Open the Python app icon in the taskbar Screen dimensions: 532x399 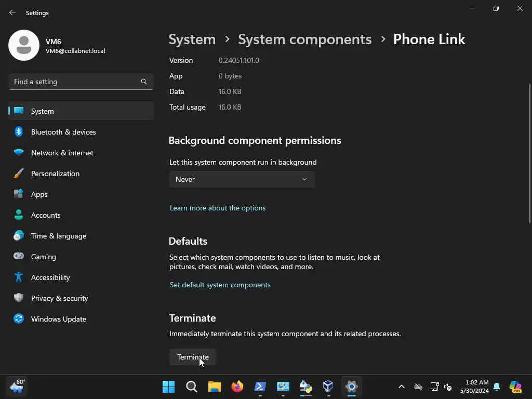pos(305,387)
